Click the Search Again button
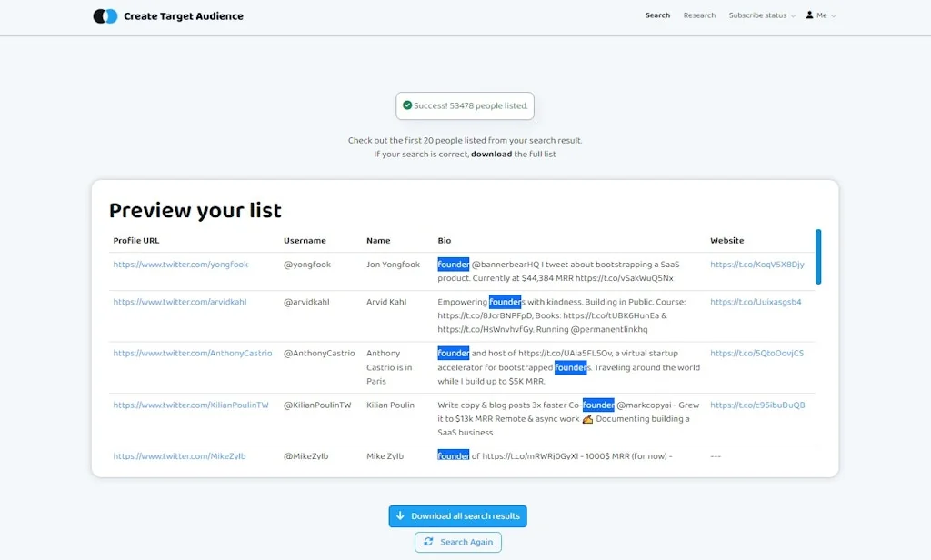 (x=458, y=541)
